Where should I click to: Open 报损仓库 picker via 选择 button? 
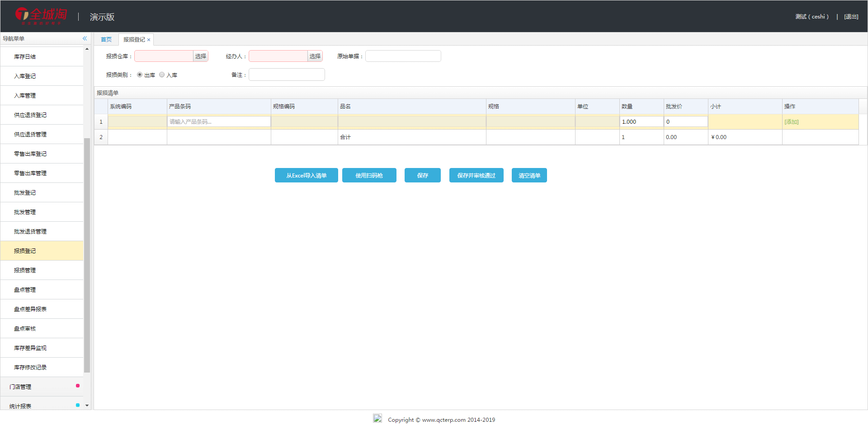point(201,56)
